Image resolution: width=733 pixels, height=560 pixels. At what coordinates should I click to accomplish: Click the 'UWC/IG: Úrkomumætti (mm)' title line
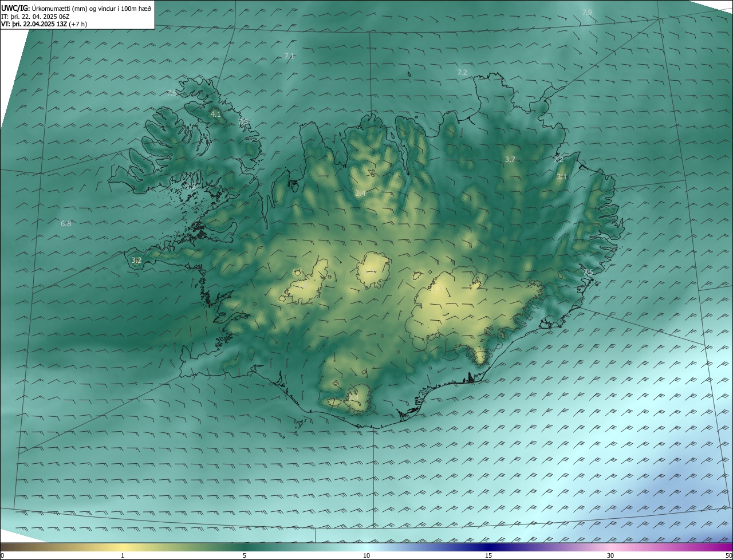76,8
